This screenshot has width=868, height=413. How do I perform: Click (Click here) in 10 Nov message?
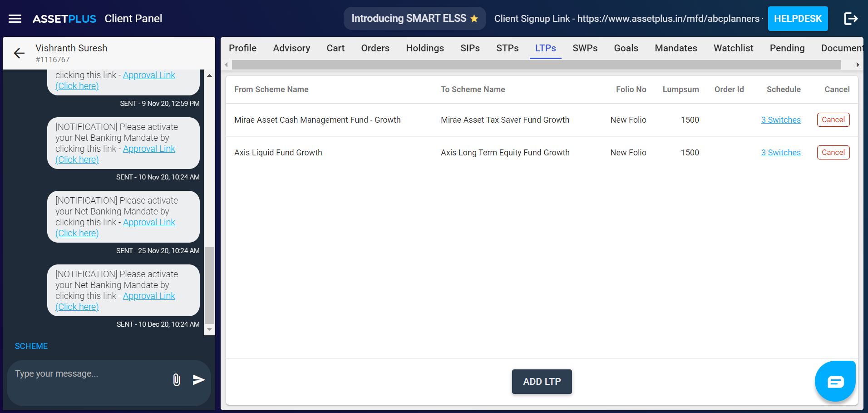(77, 159)
